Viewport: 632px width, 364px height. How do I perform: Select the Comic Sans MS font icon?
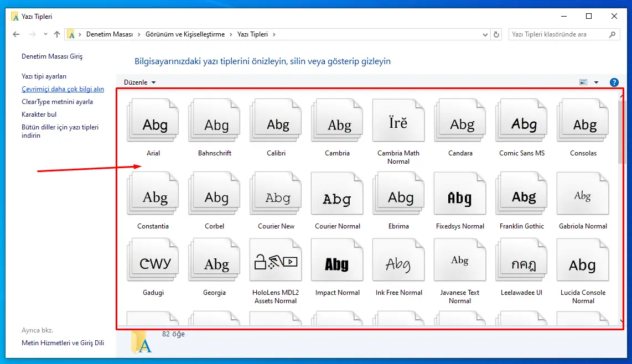pyautogui.click(x=521, y=120)
